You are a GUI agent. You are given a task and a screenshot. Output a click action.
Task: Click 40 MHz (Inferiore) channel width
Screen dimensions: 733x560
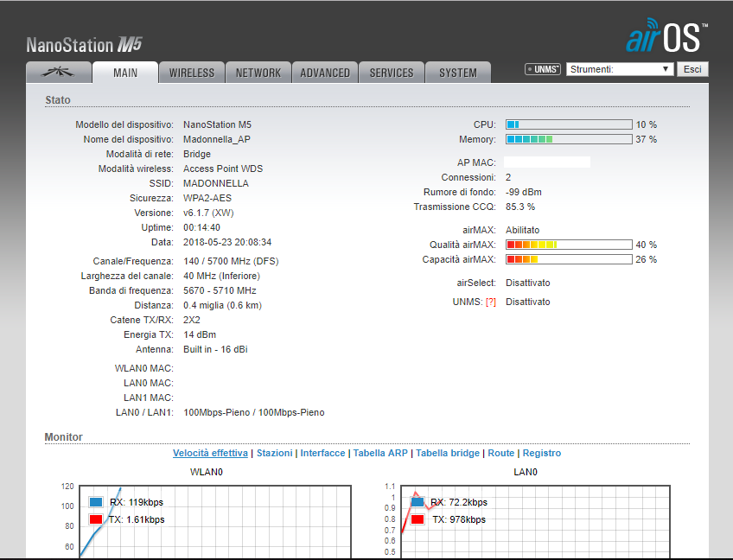click(221, 276)
